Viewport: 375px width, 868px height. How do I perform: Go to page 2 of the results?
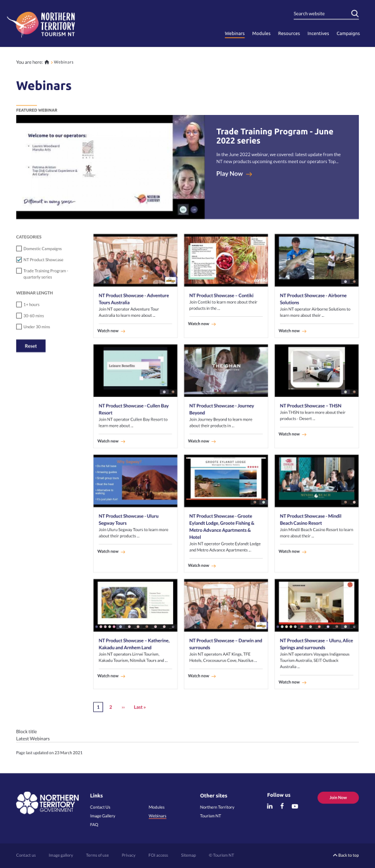pyautogui.click(x=111, y=707)
